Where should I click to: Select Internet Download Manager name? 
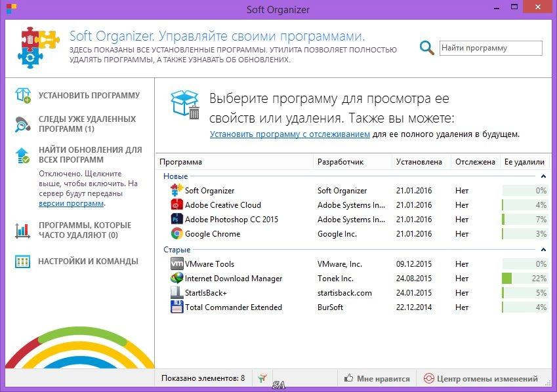click(234, 279)
